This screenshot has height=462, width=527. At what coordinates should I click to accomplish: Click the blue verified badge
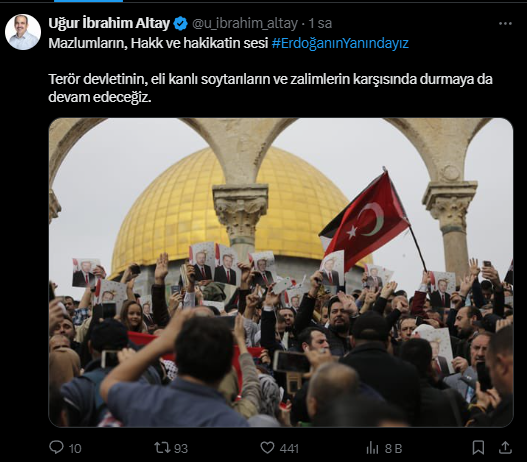click(180, 24)
